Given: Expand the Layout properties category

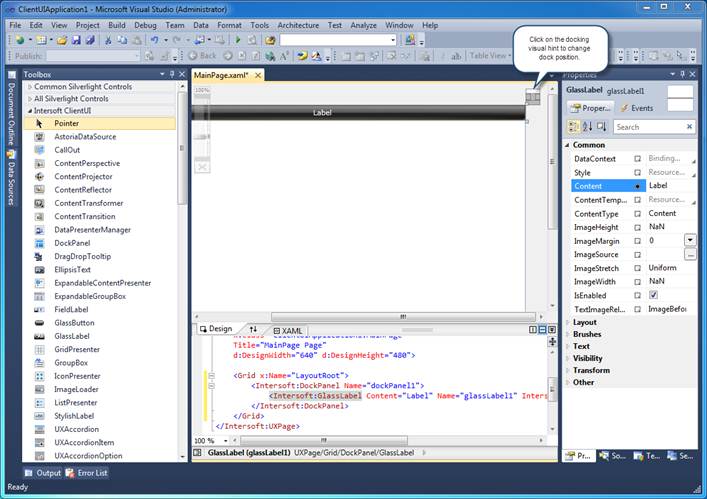Looking at the screenshot, I should [x=568, y=322].
